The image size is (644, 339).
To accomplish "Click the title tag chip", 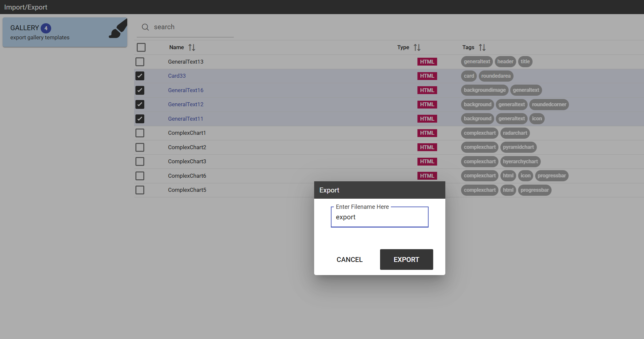I will coord(525,62).
